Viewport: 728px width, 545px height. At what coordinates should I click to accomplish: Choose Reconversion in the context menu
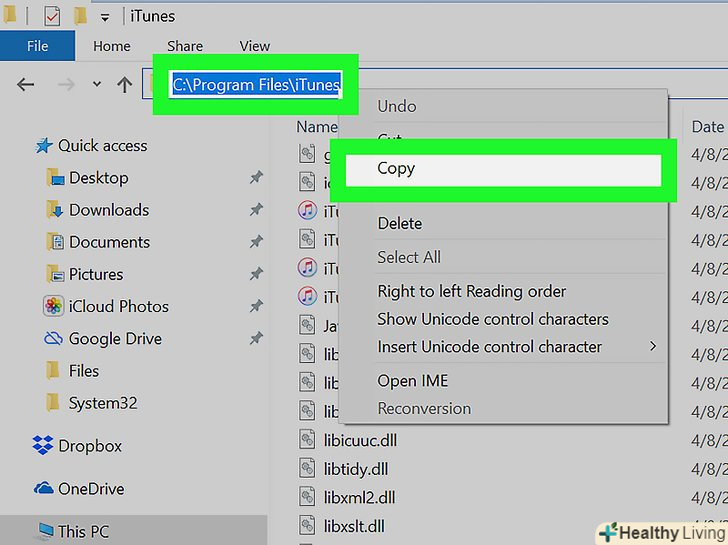tap(424, 409)
